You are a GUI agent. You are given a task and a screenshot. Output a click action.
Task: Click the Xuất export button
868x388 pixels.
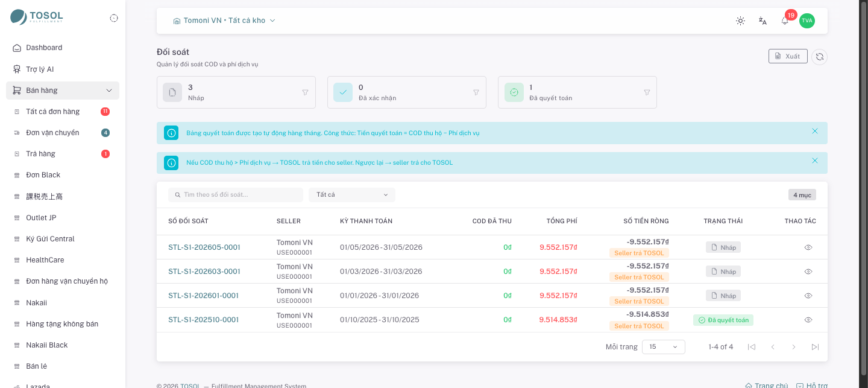point(788,56)
